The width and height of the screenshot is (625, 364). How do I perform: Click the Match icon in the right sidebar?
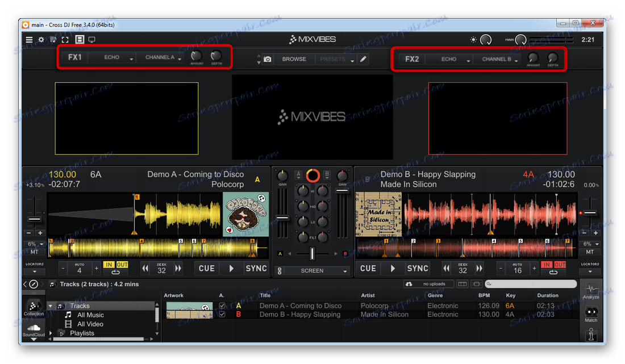coord(591,314)
